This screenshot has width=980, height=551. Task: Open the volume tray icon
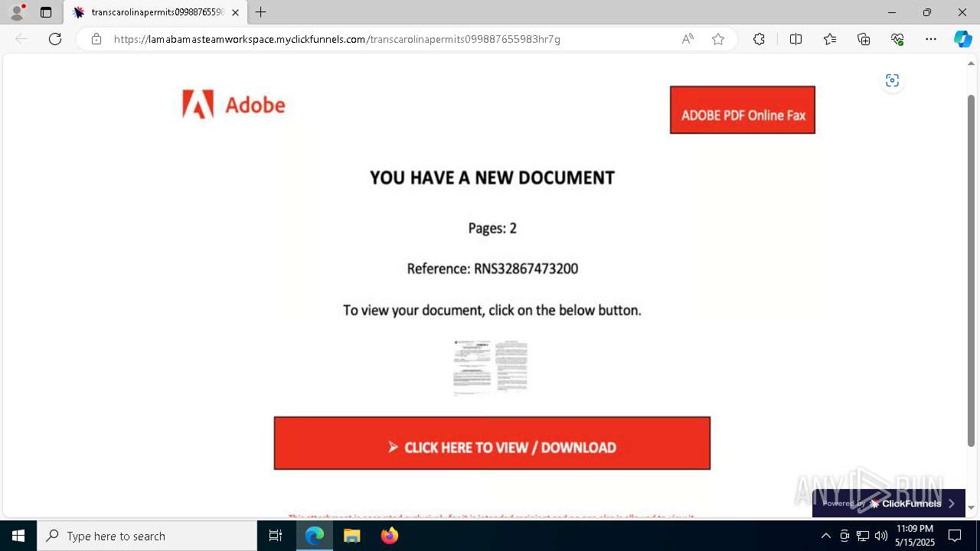point(881,536)
